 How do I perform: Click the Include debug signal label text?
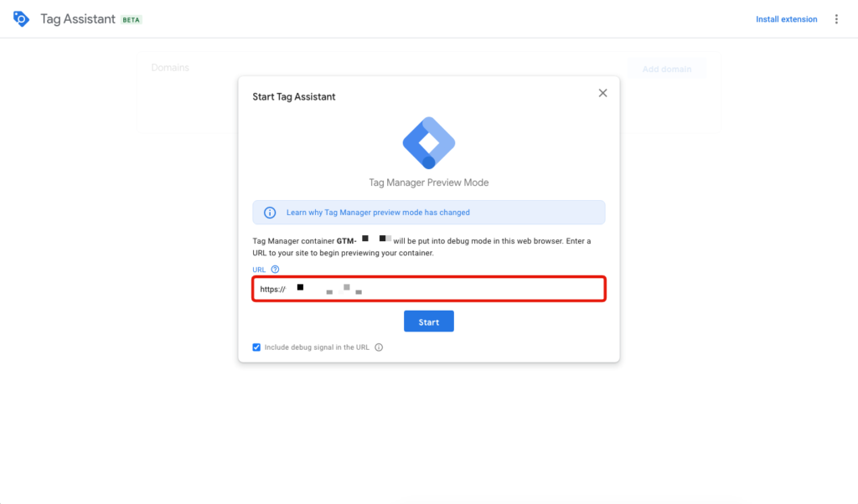pyautogui.click(x=317, y=347)
